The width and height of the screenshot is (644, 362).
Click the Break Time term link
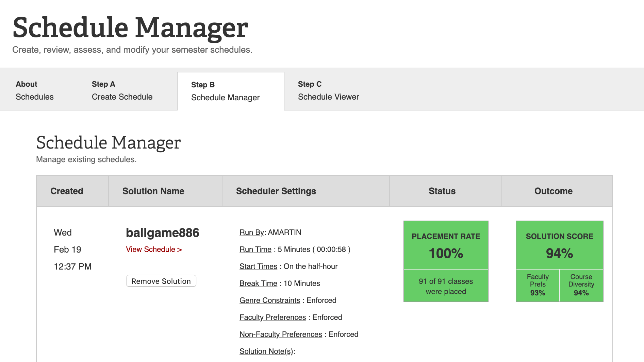[258, 283]
